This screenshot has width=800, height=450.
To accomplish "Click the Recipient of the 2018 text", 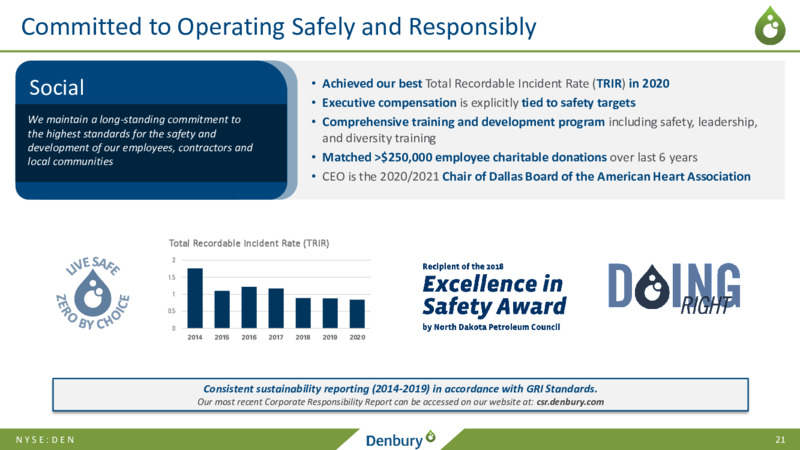I will tap(463, 266).
